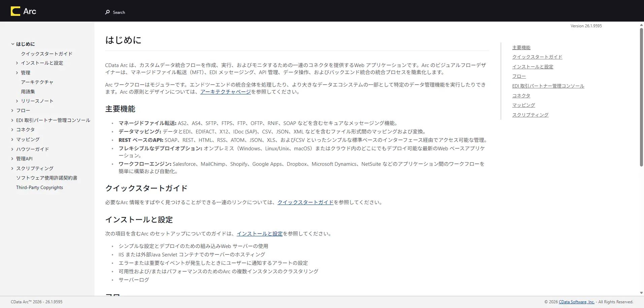This screenshot has width=644, height=308.
Task: Click the インストールと設定 body link
Action: (x=259, y=233)
